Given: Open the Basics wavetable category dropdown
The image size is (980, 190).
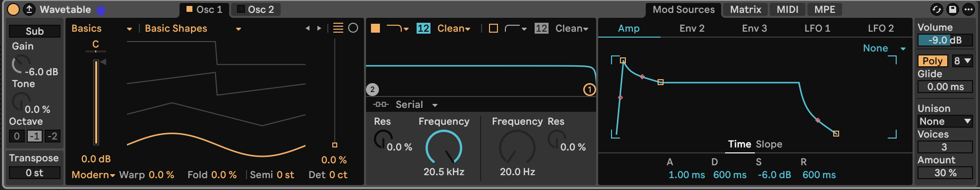Looking at the screenshot, I should click(x=102, y=29).
